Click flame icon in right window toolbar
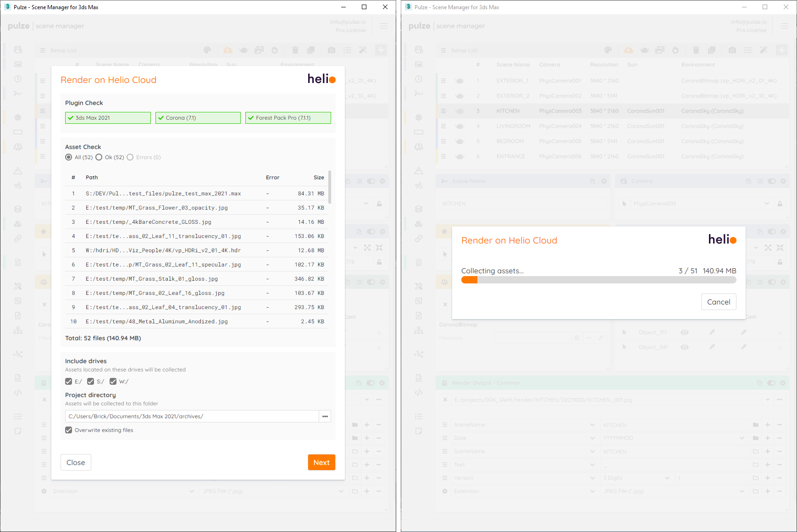 675,50
